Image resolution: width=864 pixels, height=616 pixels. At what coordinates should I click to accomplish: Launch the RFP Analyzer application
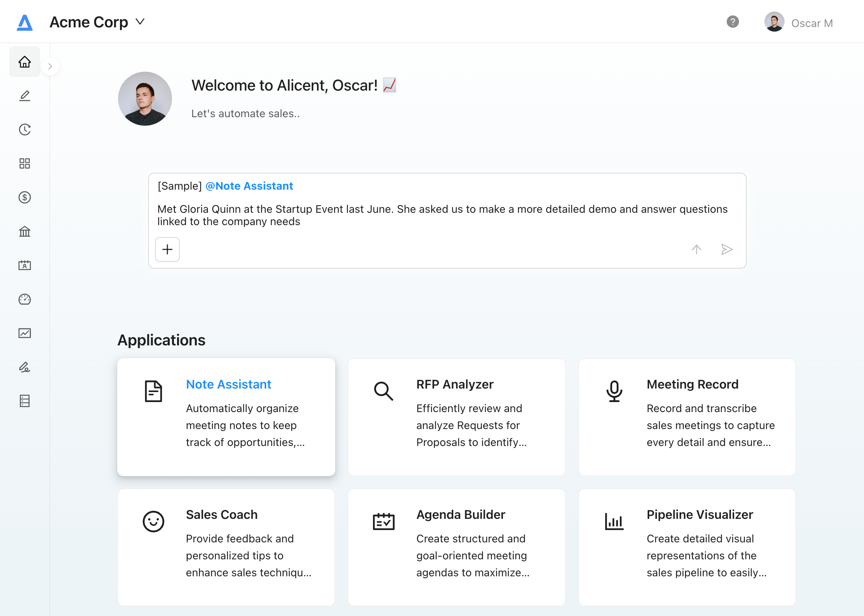456,417
